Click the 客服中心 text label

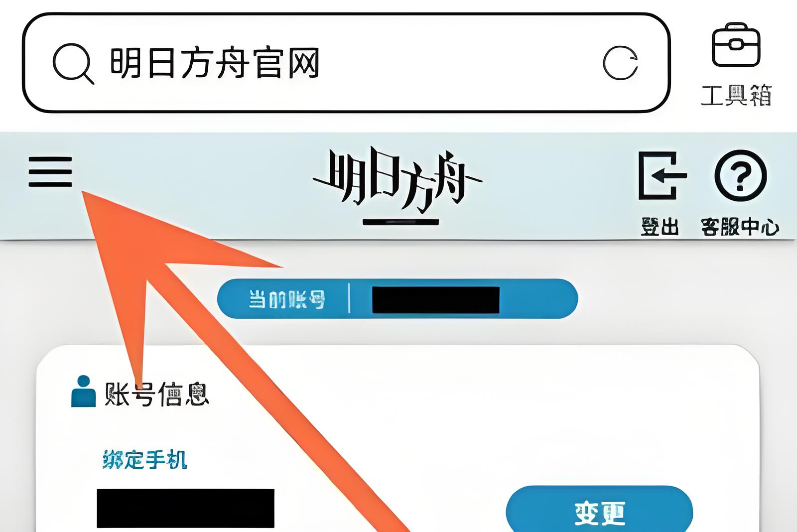[740, 227]
